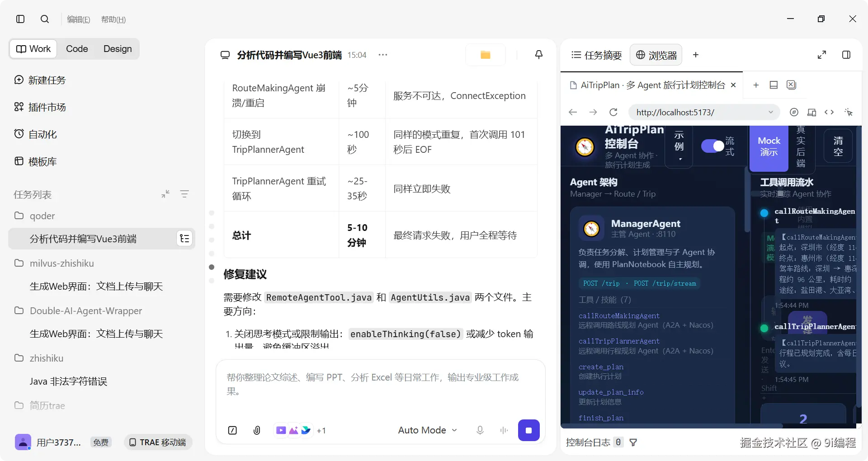
Task: Open 插件市场 in the sidebar
Action: [x=40, y=107]
